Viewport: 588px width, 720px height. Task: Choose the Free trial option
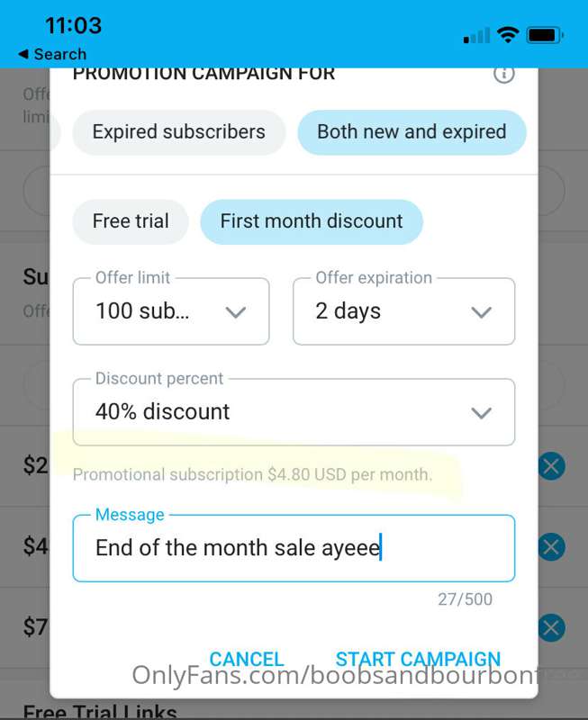(131, 221)
